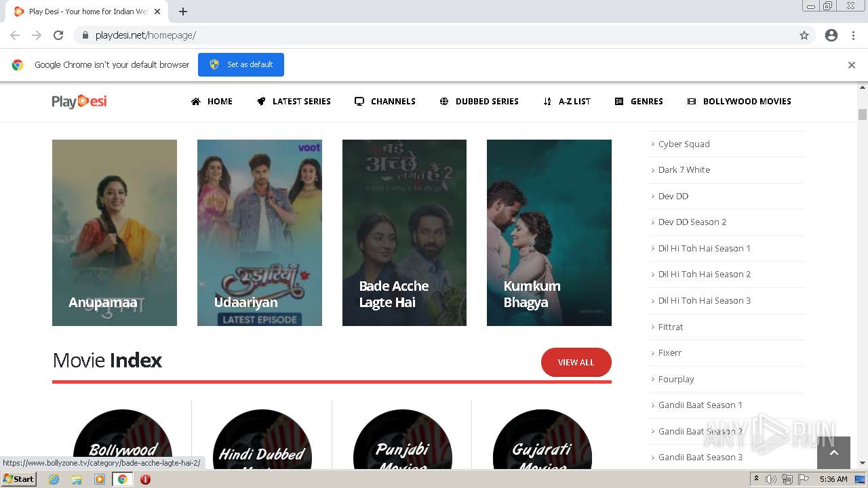
Task: Open Gandii Baat Season 3 link
Action: [701, 457]
